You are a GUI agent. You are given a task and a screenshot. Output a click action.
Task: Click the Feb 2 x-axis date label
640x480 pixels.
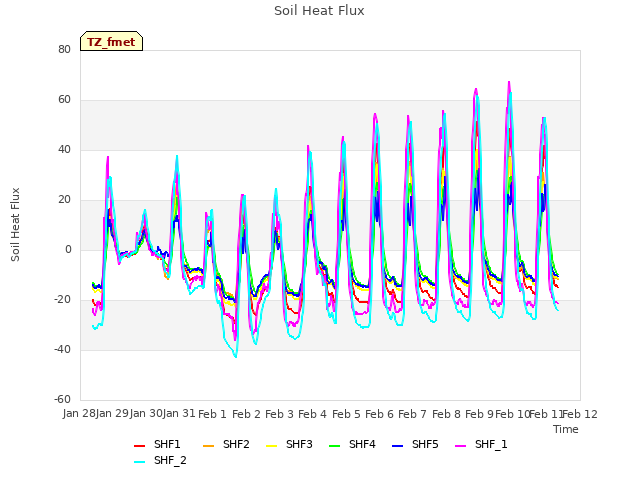(246, 414)
